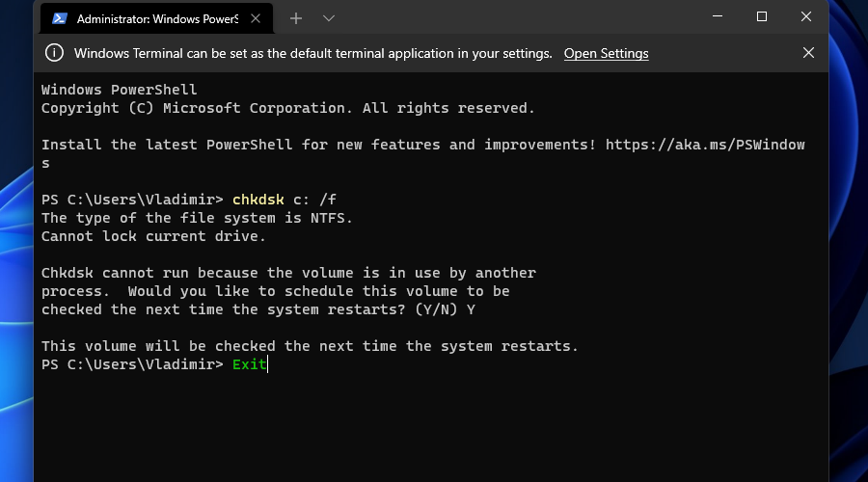Expand the new tab profile dropdown chevron
868x482 pixels.
[x=328, y=18]
